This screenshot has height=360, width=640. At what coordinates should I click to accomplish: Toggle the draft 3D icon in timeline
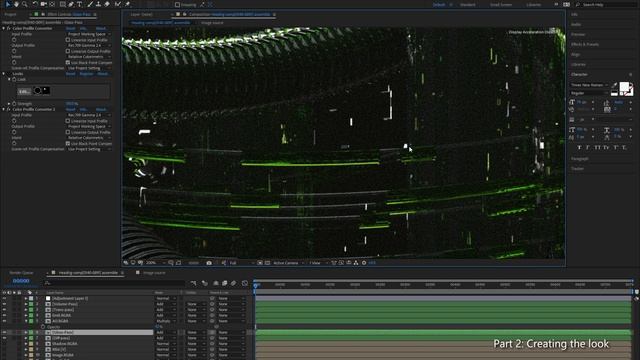point(205,283)
